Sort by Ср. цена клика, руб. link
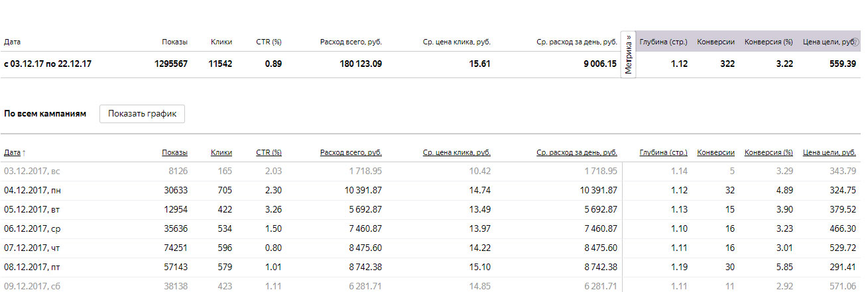 (x=456, y=152)
